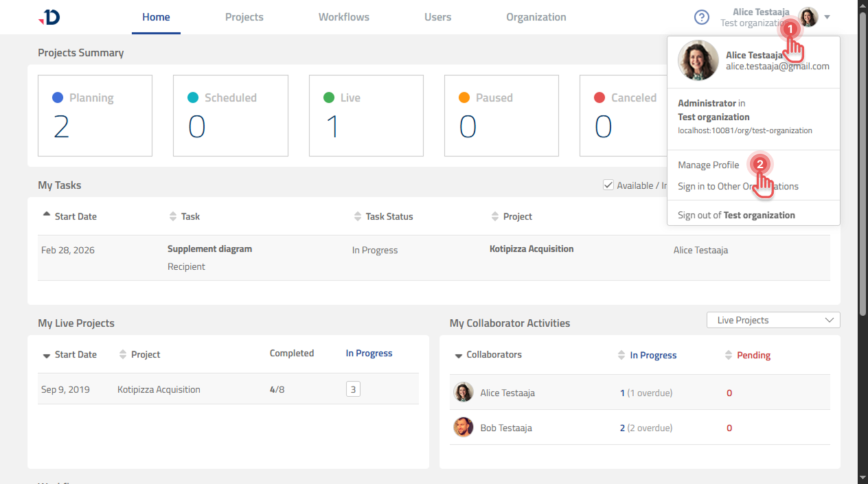Click Alice Testaaja's avatar in the top navbar

coord(808,17)
